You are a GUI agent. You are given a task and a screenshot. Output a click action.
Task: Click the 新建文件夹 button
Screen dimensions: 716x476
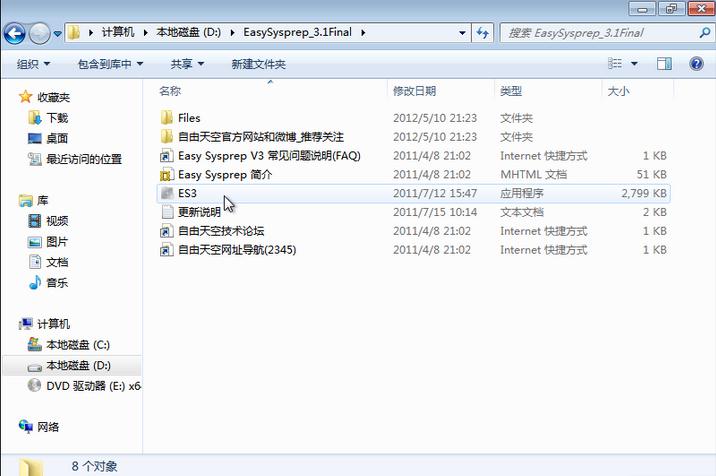pos(258,64)
